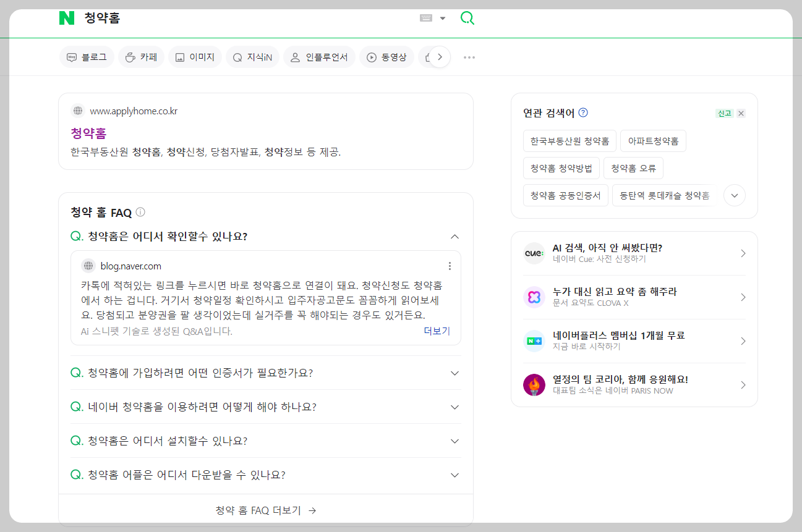802x532 pixels.
Task: Open the on-screen keyboard input tool
Action: tap(425, 18)
